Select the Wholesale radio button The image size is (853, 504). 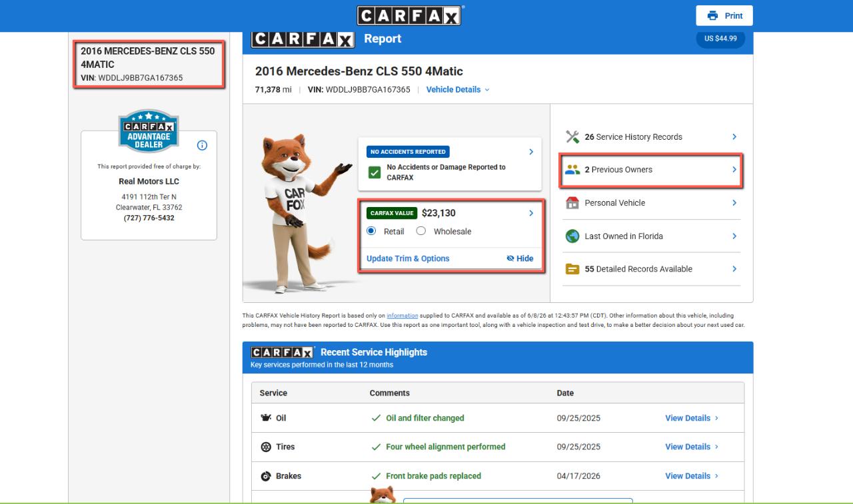pos(421,231)
